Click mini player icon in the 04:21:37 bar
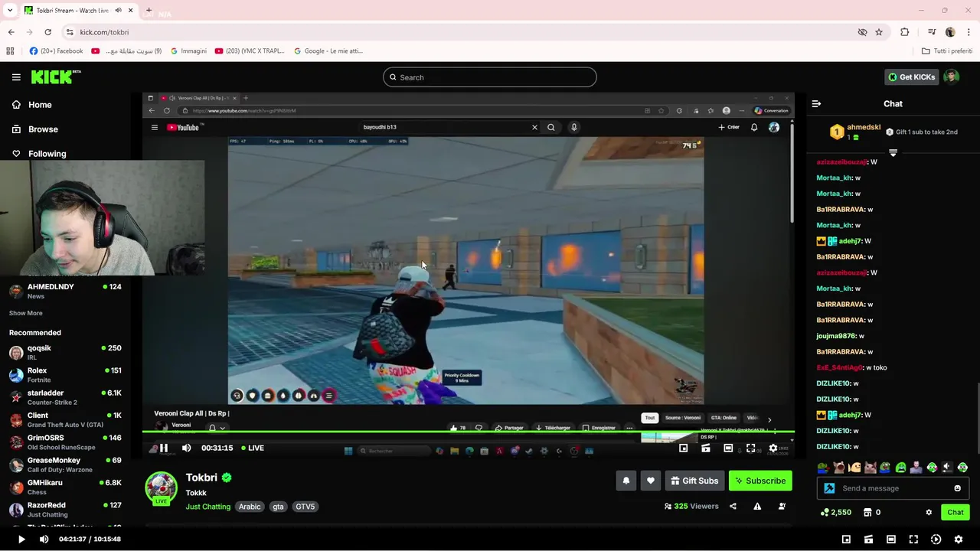 [846, 539]
